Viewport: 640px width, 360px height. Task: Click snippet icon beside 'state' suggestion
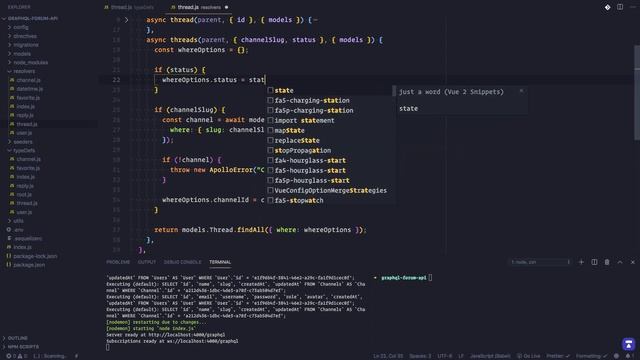270,90
